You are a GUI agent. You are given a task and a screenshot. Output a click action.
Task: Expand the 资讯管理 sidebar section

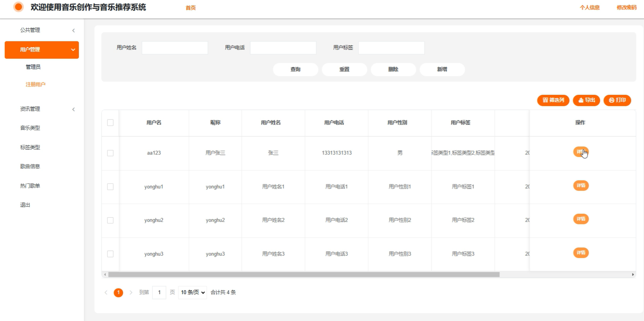tap(42, 109)
